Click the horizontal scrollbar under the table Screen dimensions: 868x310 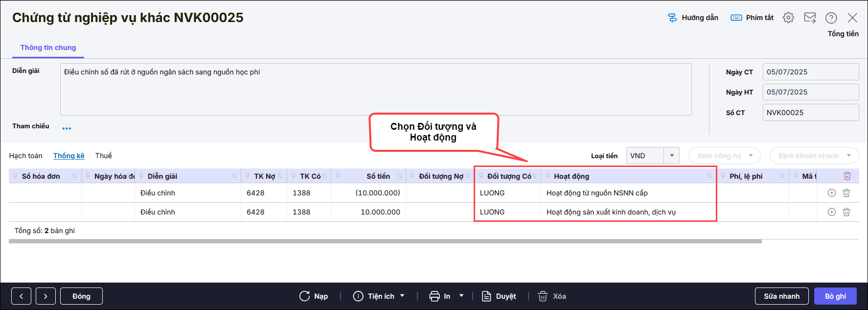385,241
